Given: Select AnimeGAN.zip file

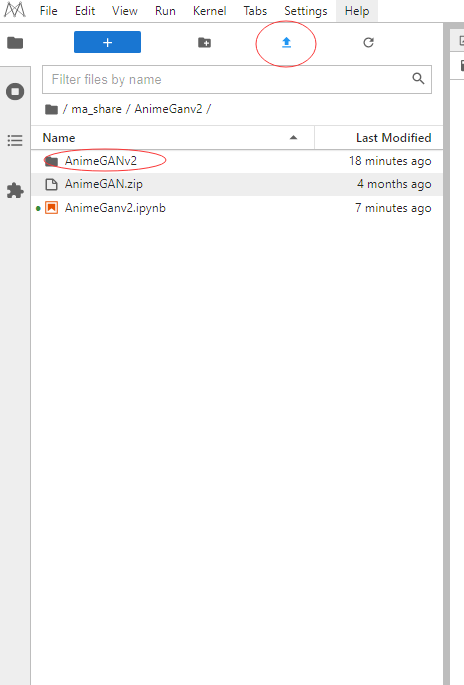Looking at the screenshot, I should pyautogui.click(x=237, y=184).
